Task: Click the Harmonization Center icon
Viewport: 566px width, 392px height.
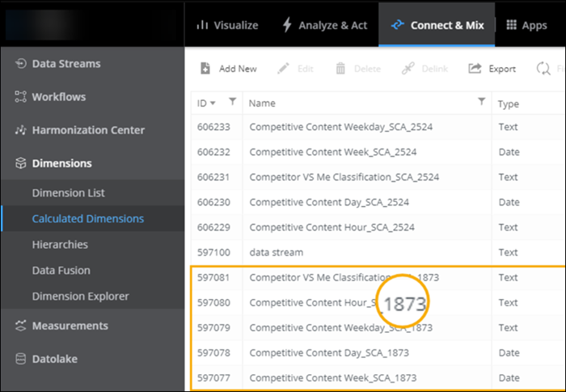Action: click(20, 130)
